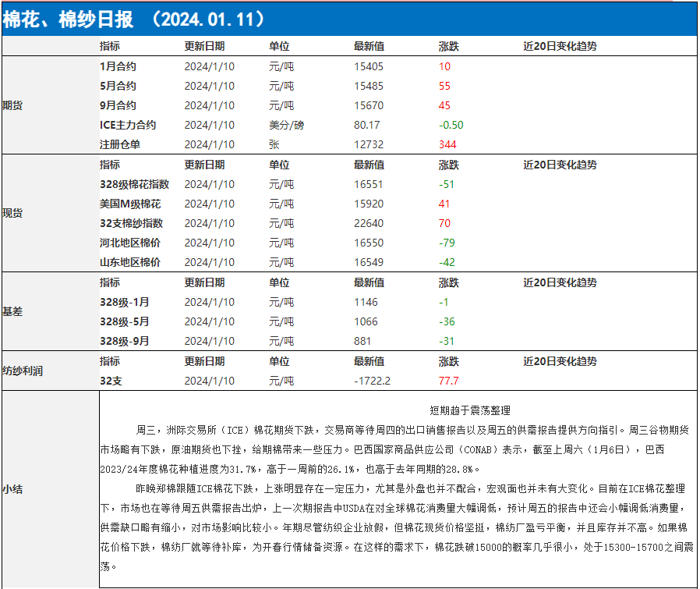
Task: Select the 328级-5月 basis row
Action: (124, 322)
